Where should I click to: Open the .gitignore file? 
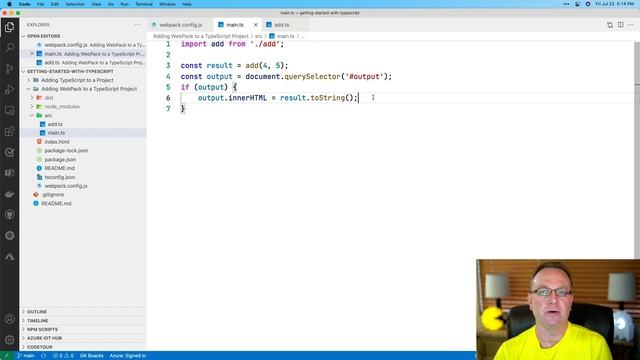pos(53,195)
